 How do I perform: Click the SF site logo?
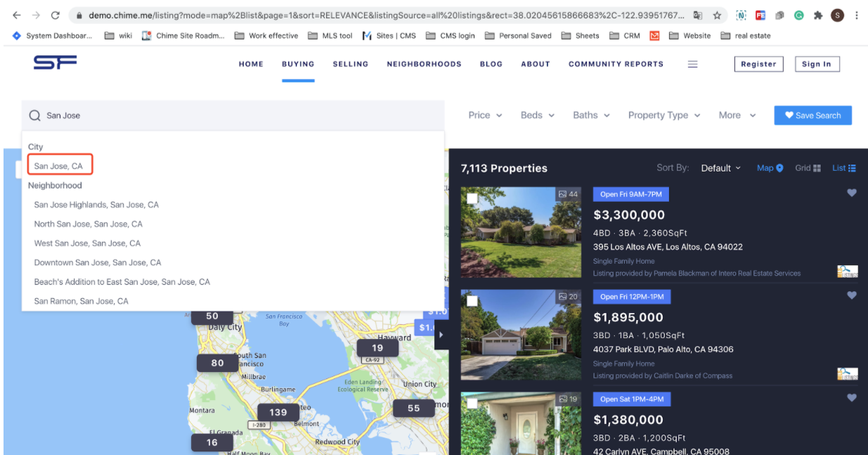point(55,63)
